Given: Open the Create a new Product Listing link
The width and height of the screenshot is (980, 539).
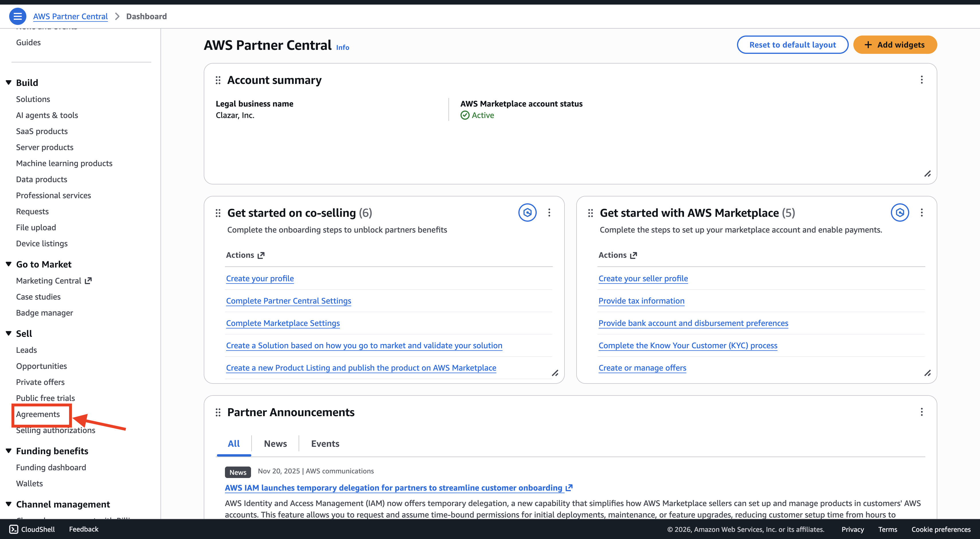Looking at the screenshot, I should (x=361, y=368).
